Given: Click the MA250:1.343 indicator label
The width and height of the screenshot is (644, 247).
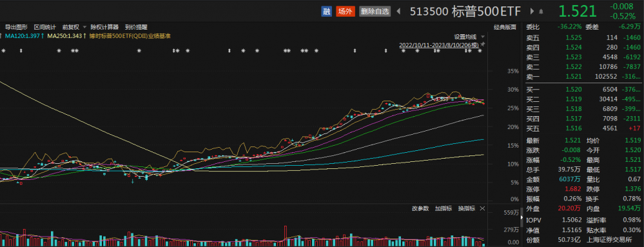Looking at the screenshot, I should point(66,36).
